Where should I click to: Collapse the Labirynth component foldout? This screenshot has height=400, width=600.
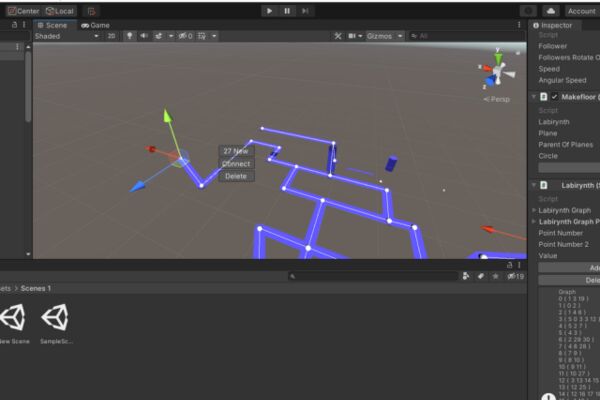click(x=533, y=185)
